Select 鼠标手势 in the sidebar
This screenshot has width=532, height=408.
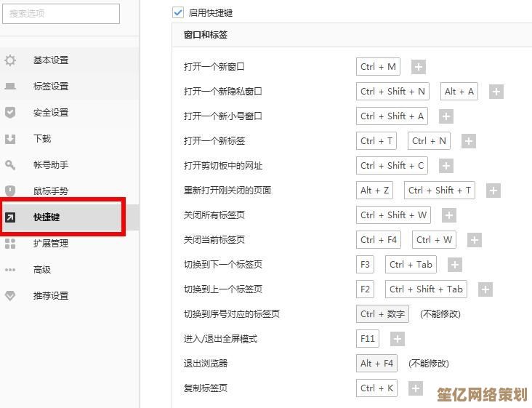point(50,191)
